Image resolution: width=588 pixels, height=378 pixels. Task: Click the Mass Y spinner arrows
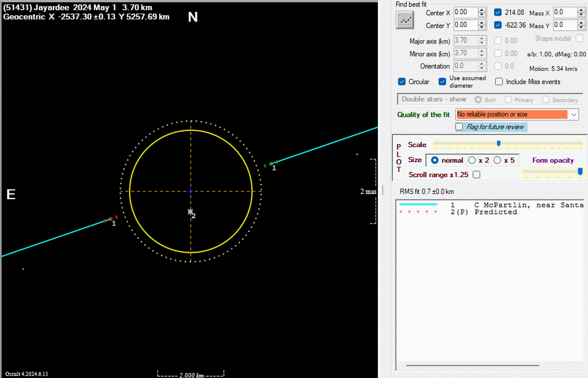tap(582, 25)
